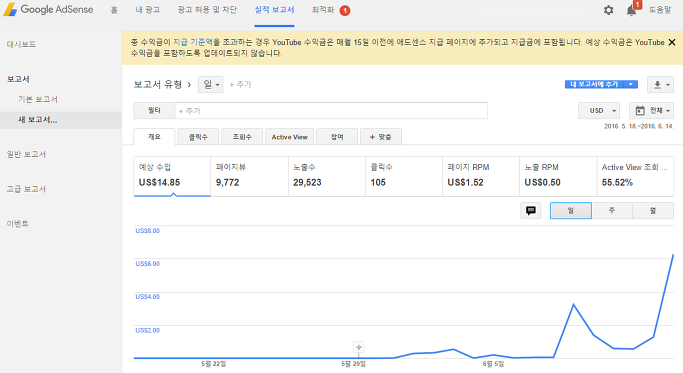Click the filter + 추가 input field
Image resolution: width=683 pixels, height=373 pixels.
[x=331, y=111]
